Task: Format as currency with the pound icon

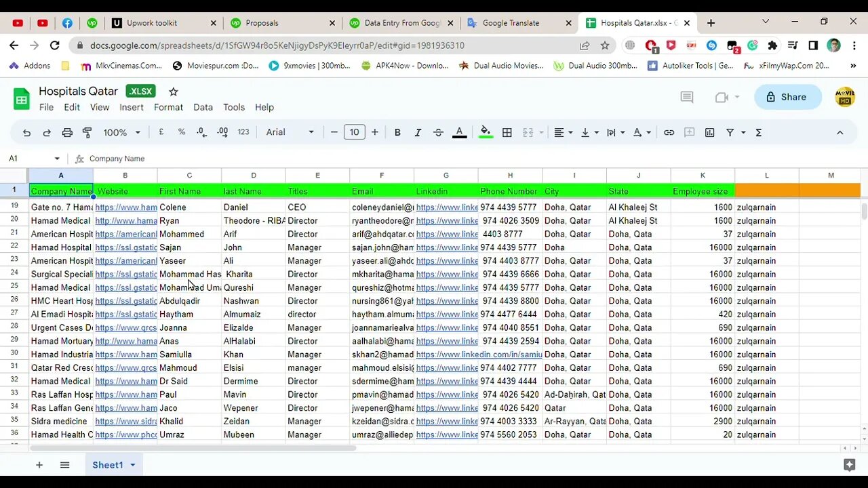Action: (x=161, y=132)
